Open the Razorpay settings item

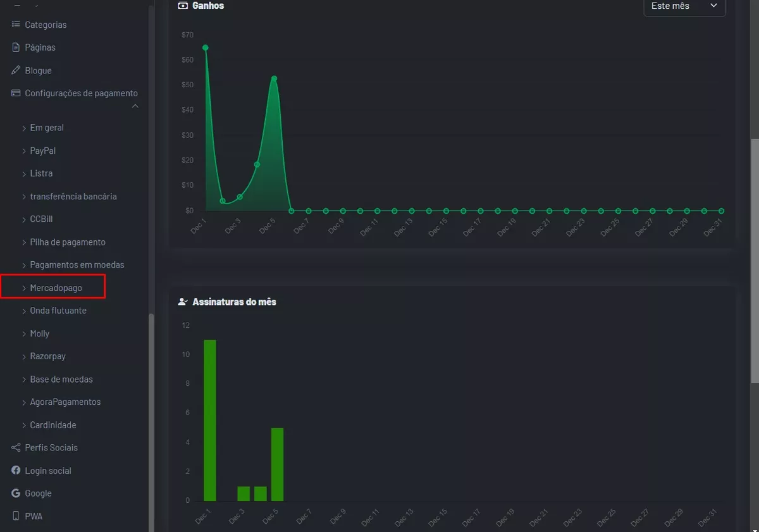click(47, 357)
